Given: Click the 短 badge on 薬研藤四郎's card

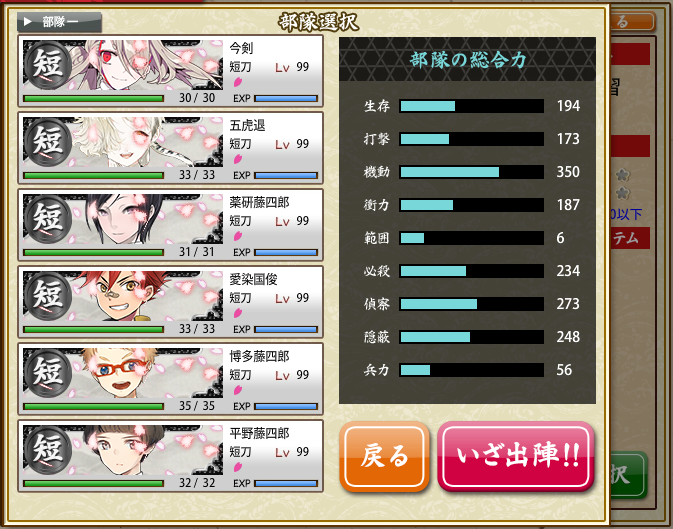Looking at the screenshot, I should point(47,219).
